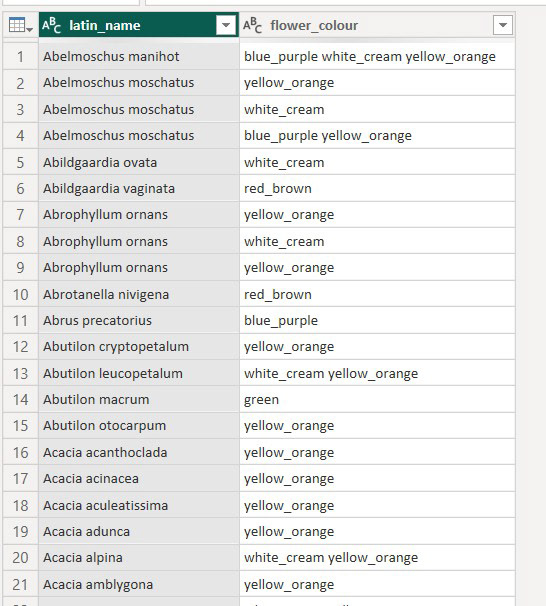Select row number 10
Image resolution: width=546 pixels, height=606 pixels.
pyautogui.click(x=20, y=294)
